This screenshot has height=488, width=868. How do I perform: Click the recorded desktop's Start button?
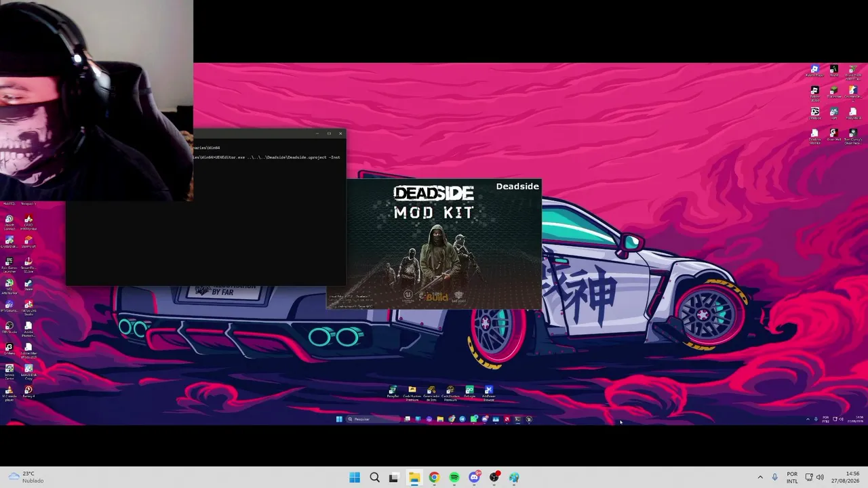[x=339, y=419]
